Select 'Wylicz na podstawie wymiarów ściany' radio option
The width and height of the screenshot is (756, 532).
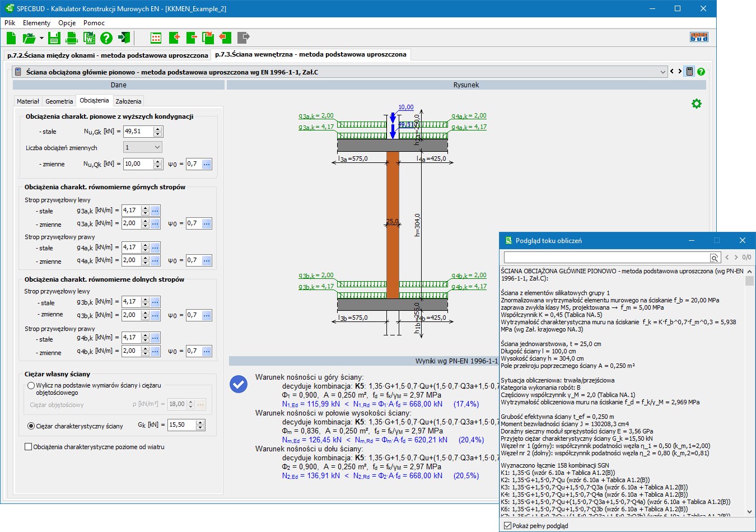click(x=31, y=386)
